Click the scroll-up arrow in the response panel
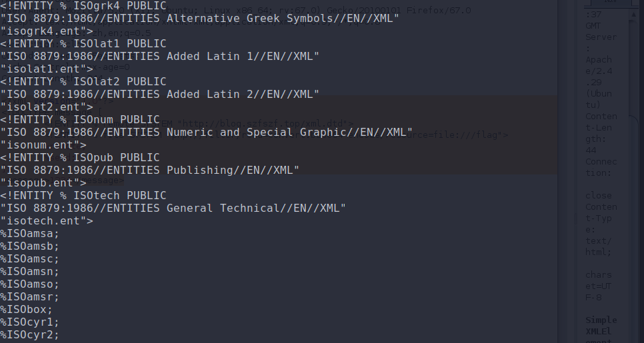This screenshot has width=644, height=343. 633,15
